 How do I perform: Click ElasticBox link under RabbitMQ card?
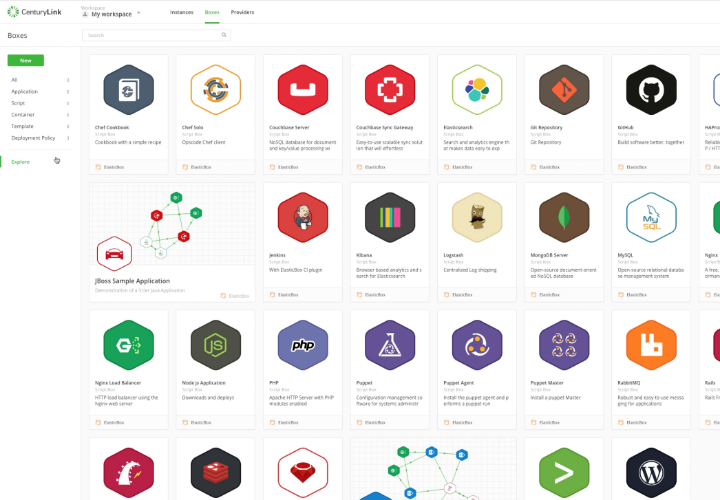632,422
